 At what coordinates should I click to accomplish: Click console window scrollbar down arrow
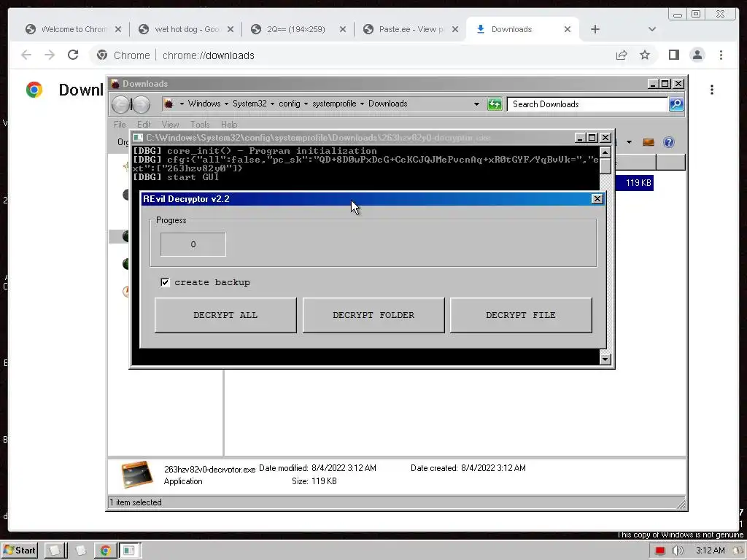pos(605,359)
